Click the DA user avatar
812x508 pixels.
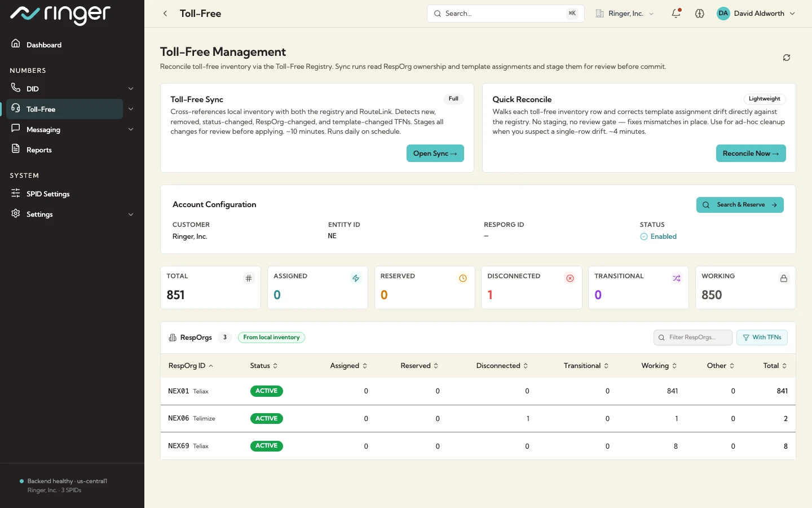[x=723, y=14]
